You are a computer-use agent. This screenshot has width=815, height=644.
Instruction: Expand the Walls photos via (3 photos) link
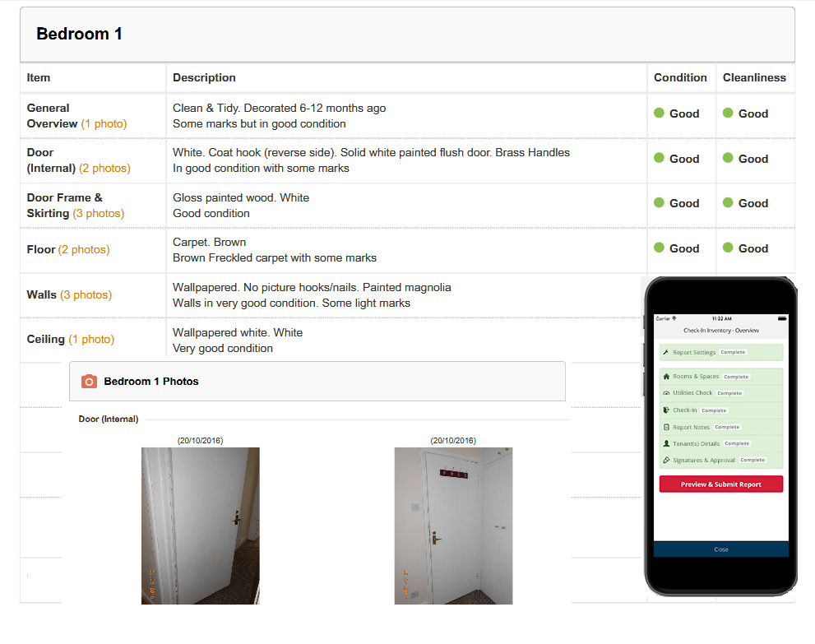86,294
